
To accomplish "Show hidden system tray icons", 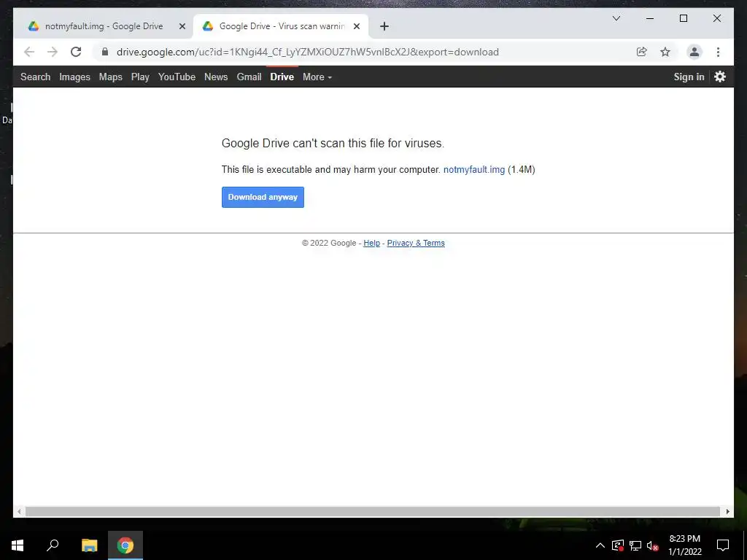I will point(600,545).
